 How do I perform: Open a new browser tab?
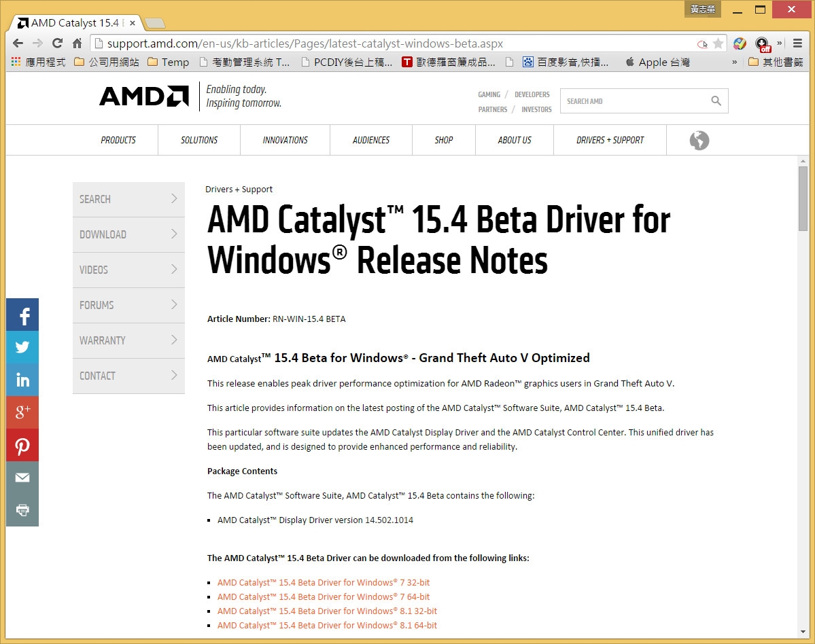tap(155, 23)
